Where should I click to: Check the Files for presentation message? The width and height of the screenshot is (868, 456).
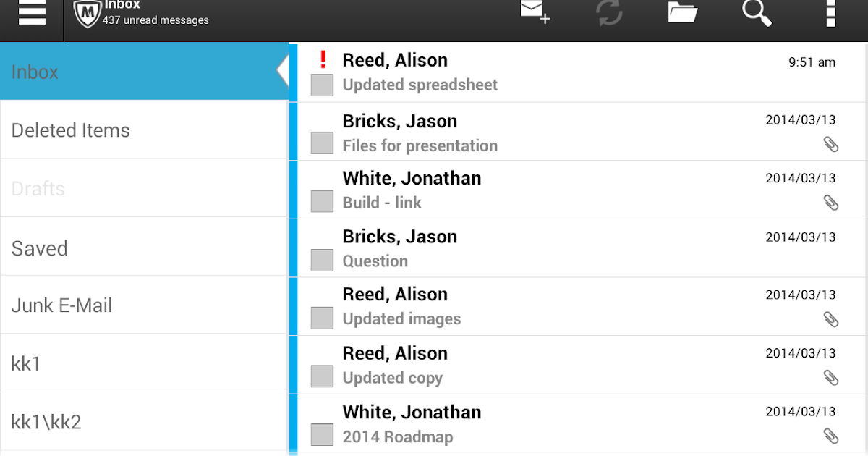322,143
